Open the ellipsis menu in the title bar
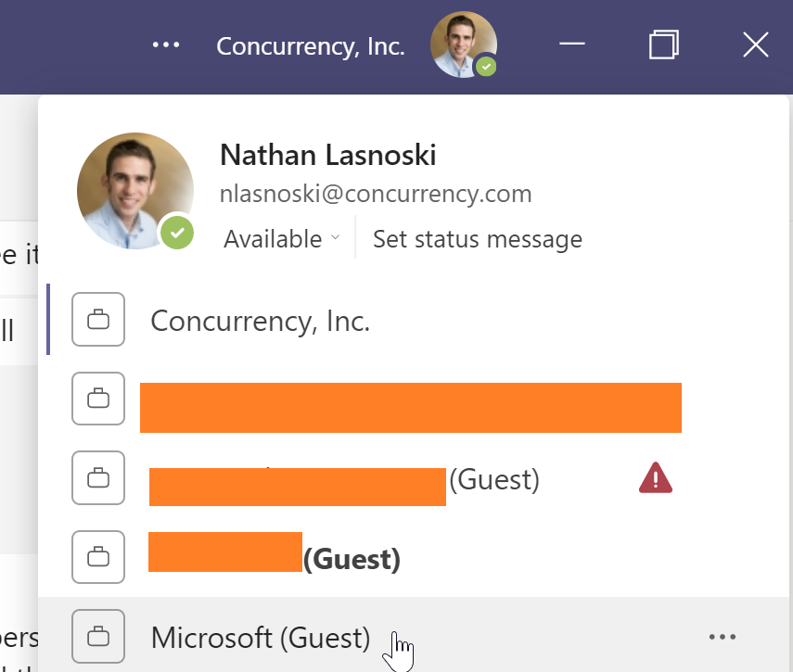 click(x=166, y=45)
